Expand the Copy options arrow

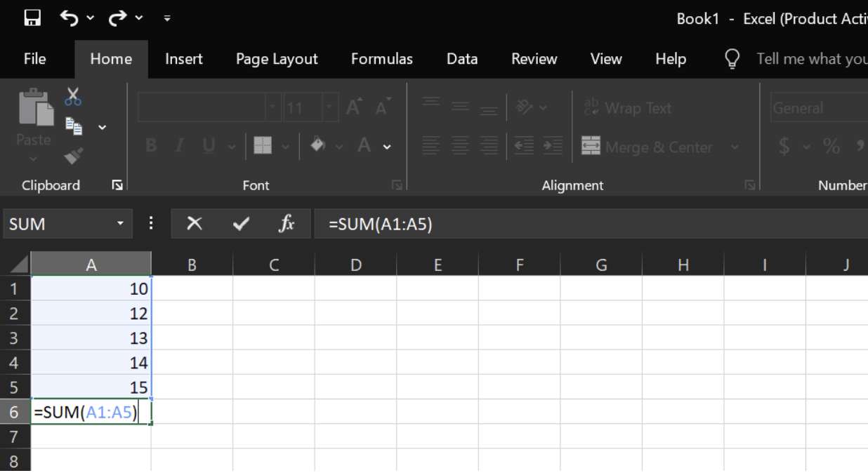pyautogui.click(x=103, y=127)
